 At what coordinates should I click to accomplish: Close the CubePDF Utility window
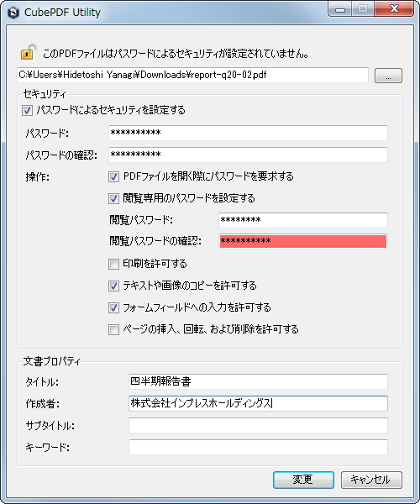tap(394, 9)
